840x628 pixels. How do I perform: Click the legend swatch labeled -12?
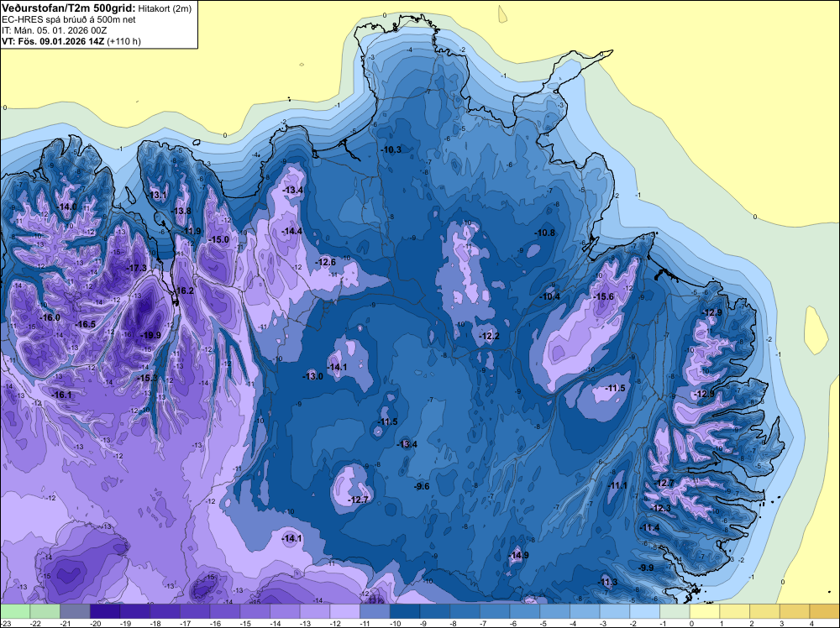[345, 611]
